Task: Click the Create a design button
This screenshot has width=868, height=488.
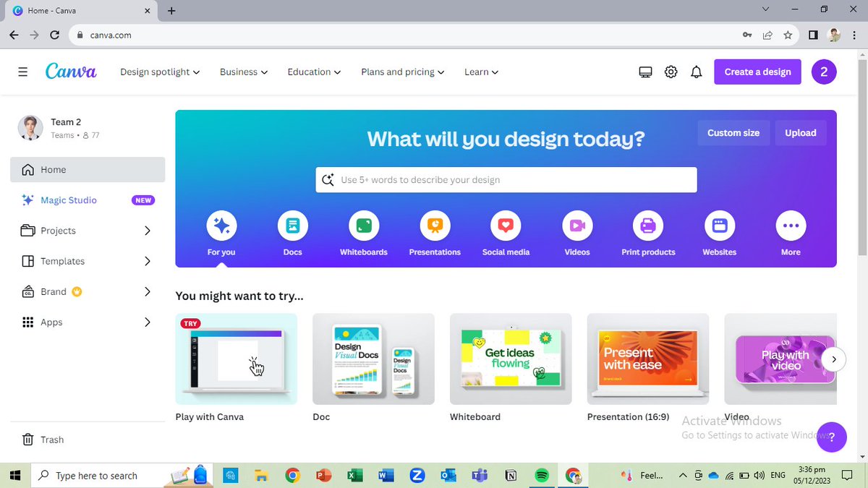Action: click(x=757, y=72)
